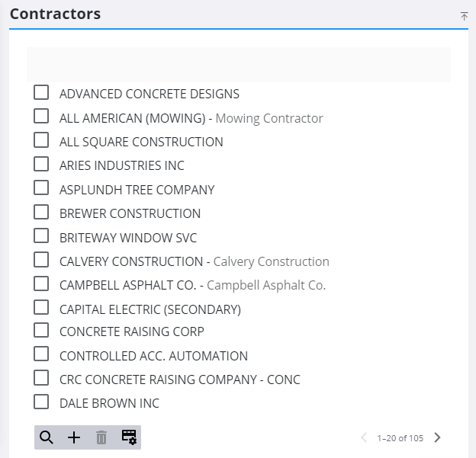Go to the next page of contractors
This screenshot has height=458, width=476.
pyautogui.click(x=437, y=437)
